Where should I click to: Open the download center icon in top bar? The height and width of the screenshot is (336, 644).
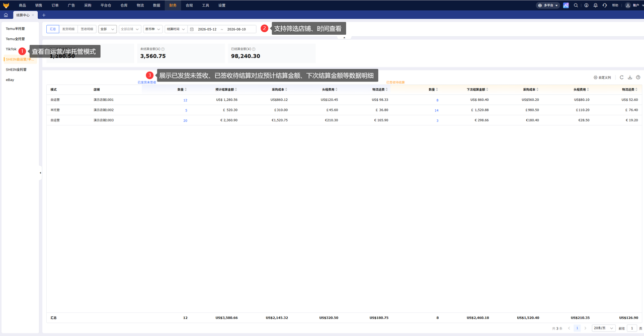coord(586,5)
